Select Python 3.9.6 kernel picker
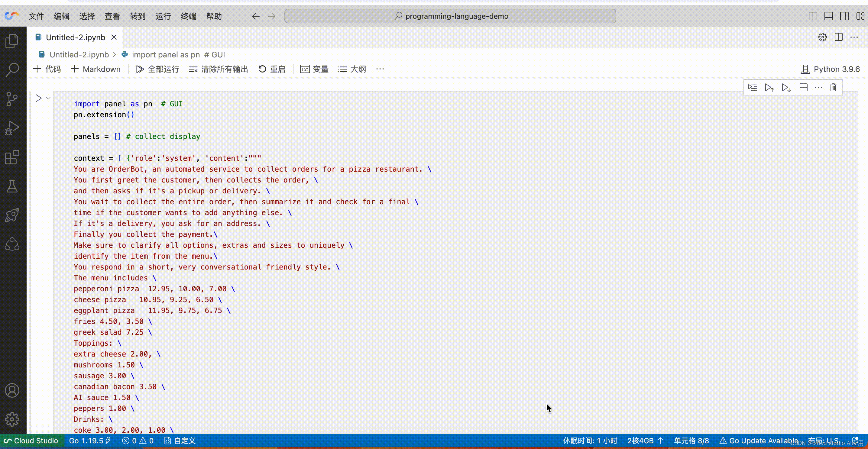Screen dimensions: 868x449 tap(831, 69)
